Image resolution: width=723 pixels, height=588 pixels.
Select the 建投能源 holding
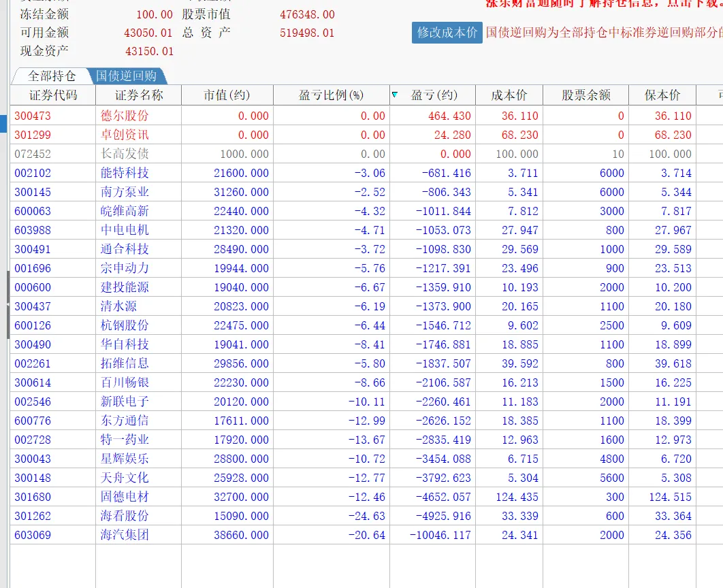pyautogui.click(x=125, y=288)
